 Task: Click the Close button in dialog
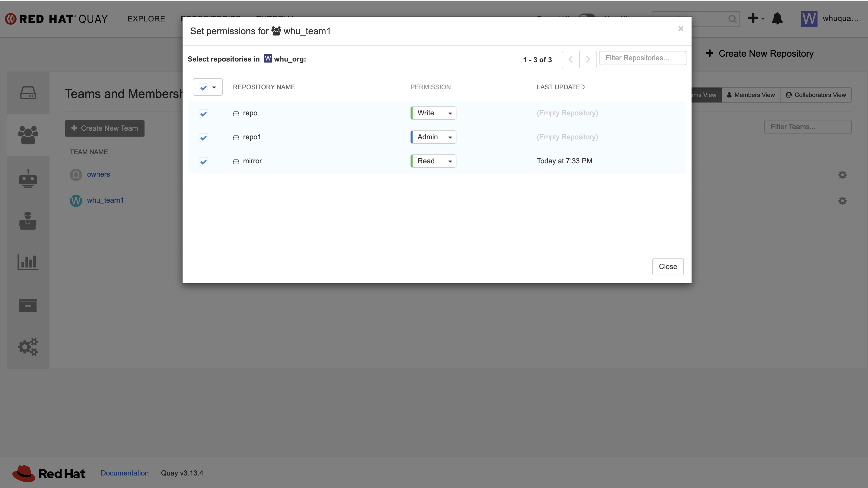(x=668, y=266)
